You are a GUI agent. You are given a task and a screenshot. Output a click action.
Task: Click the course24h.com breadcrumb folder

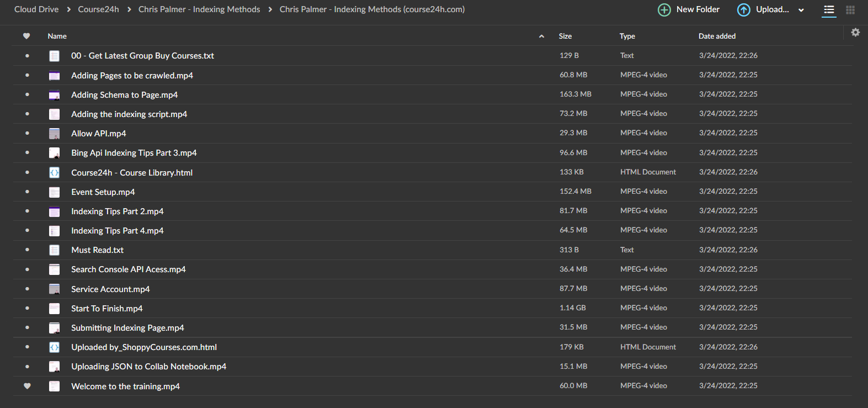coord(372,9)
